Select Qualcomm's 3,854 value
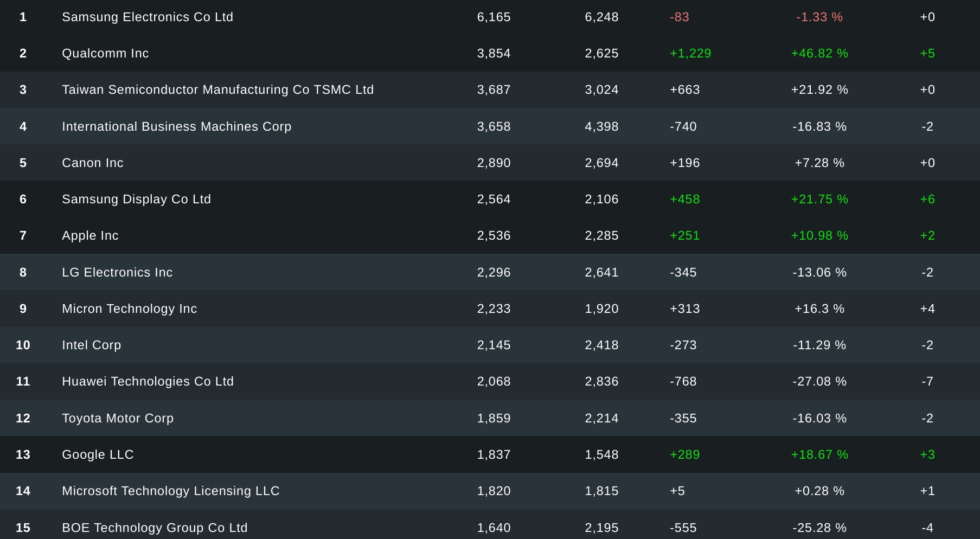Image resolution: width=980 pixels, height=539 pixels. pos(494,53)
